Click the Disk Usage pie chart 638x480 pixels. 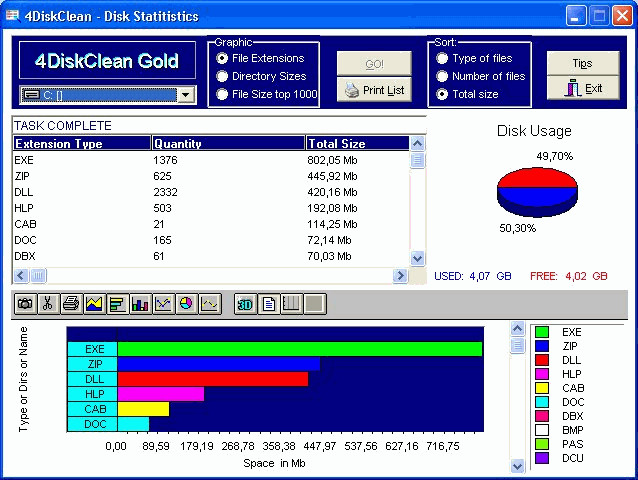pyautogui.click(x=537, y=192)
